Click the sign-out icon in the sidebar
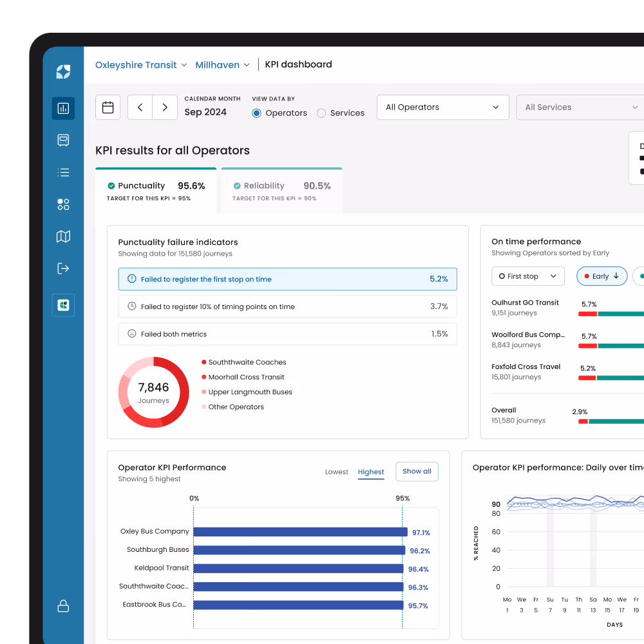The image size is (644, 644). click(62, 268)
